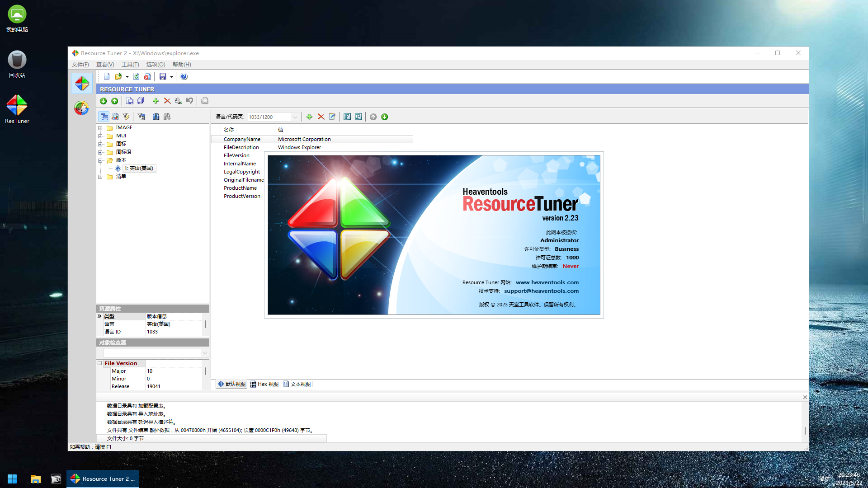Switch to the 文本视图 tab

[297, 384]
